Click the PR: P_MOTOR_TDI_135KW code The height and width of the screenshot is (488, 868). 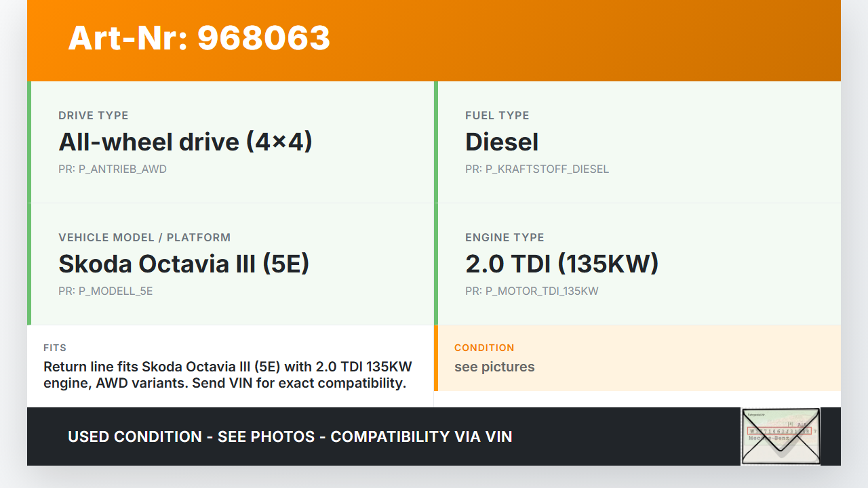coord(532,291)
